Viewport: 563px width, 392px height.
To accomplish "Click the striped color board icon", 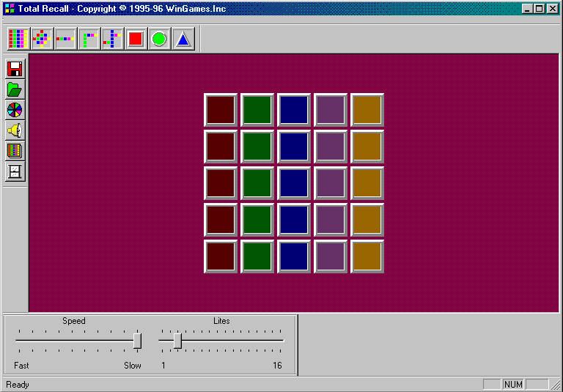I will pyautogui.click(x=15, y=151).
